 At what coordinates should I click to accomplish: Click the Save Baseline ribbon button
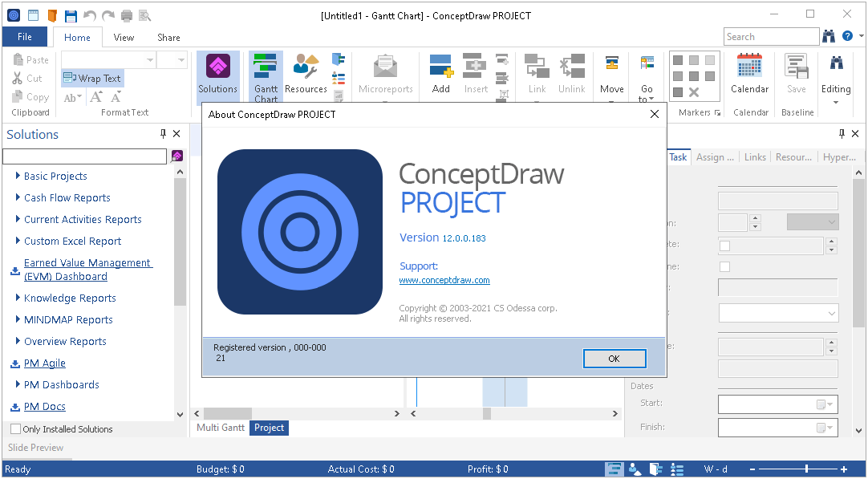pyautogui.click(x=797, y=75)
